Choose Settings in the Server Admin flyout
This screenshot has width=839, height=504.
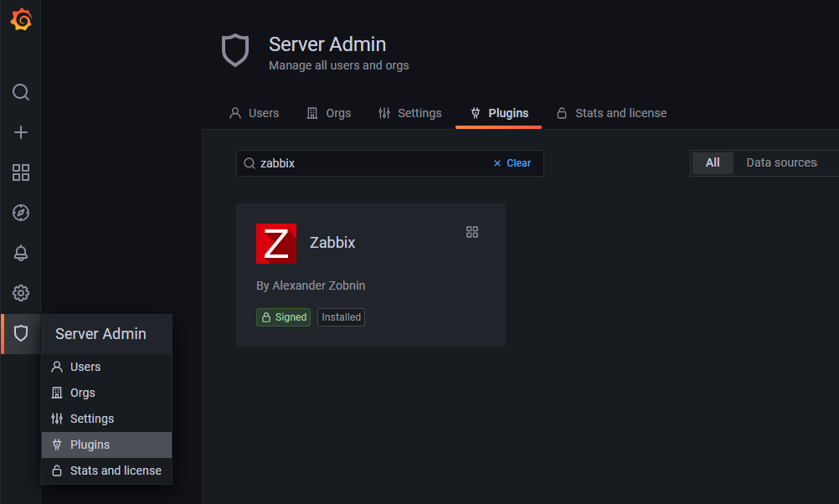pyautogui.click(x=106, y=419)
